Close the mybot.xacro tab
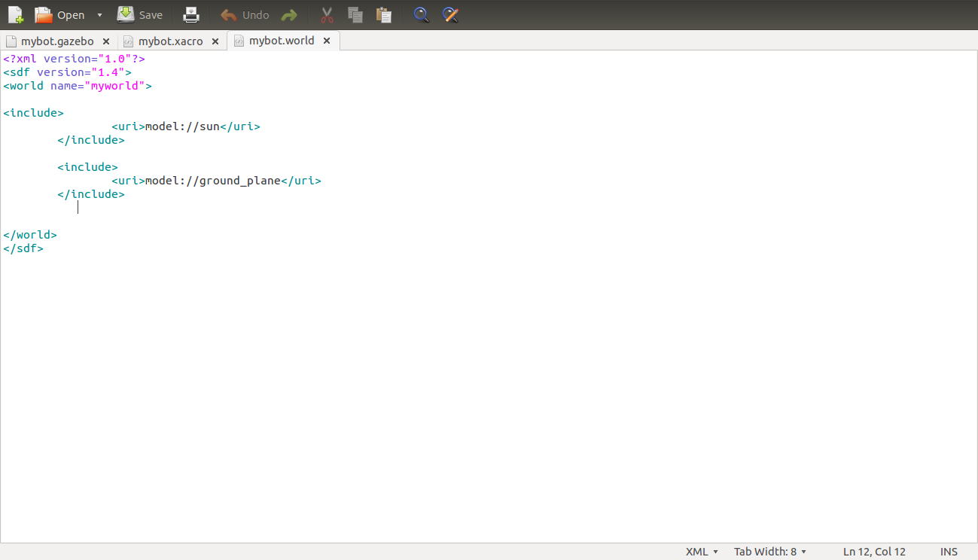This screenshot has width=978, height=560. 215,41
